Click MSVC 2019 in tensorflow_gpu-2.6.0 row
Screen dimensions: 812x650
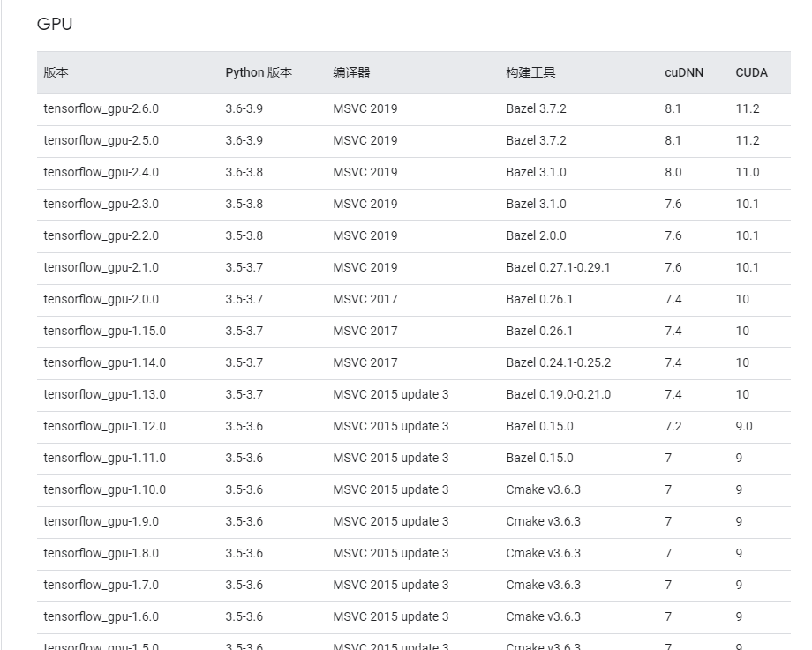tap(365, 108)
